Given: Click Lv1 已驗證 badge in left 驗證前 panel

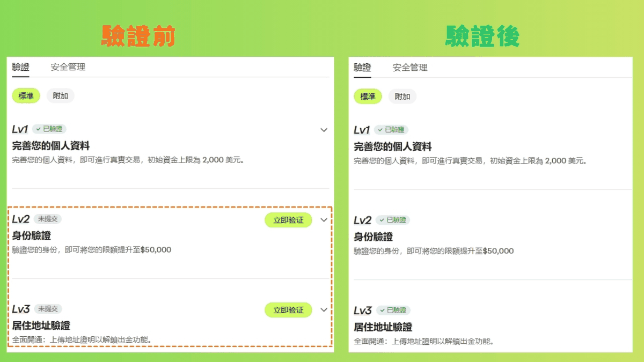Looking at the screenshot, I should 49,129.
